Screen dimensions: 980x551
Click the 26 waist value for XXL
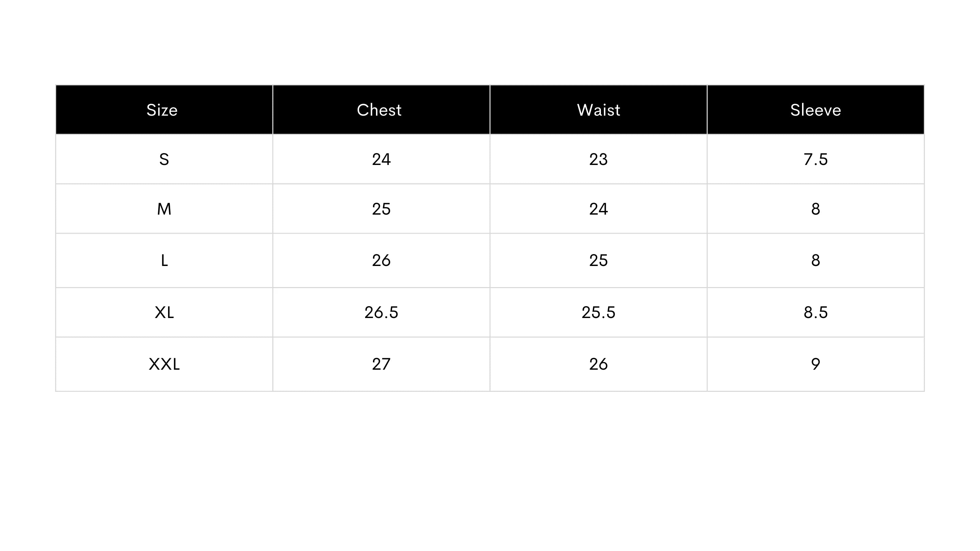click(x=599, y=364)
